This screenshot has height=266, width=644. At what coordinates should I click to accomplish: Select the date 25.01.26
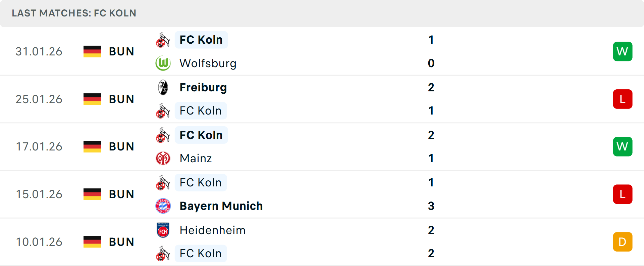click(39, 99)
